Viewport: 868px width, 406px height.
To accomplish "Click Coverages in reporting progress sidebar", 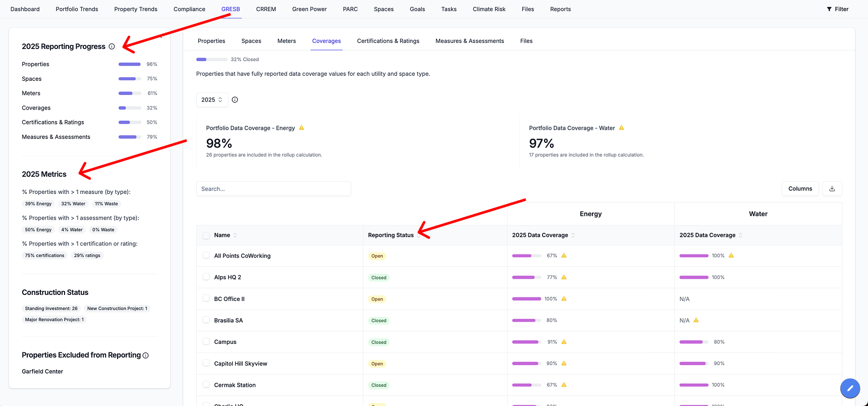I will 36,108.
